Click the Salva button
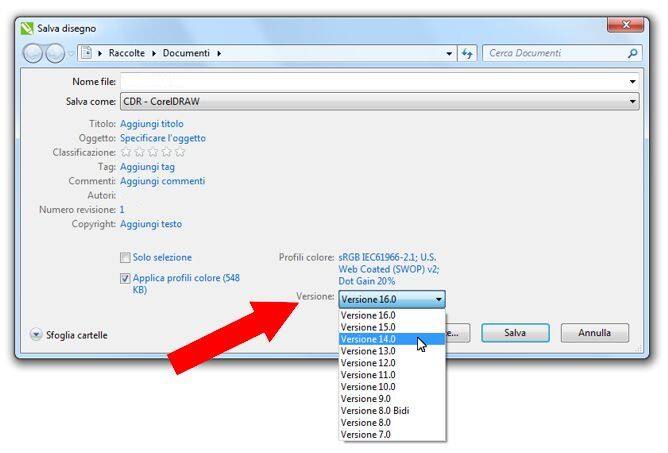The image size is (668, 453). point(515,333)
